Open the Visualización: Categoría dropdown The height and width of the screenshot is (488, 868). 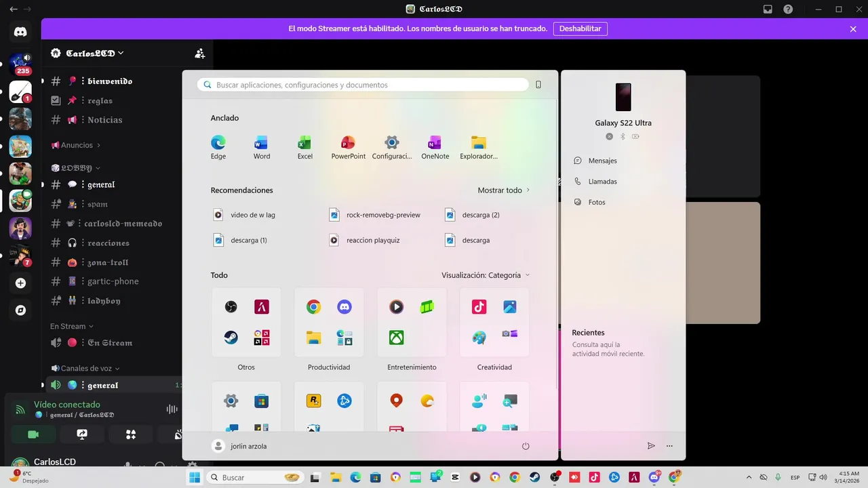point(486,275)
